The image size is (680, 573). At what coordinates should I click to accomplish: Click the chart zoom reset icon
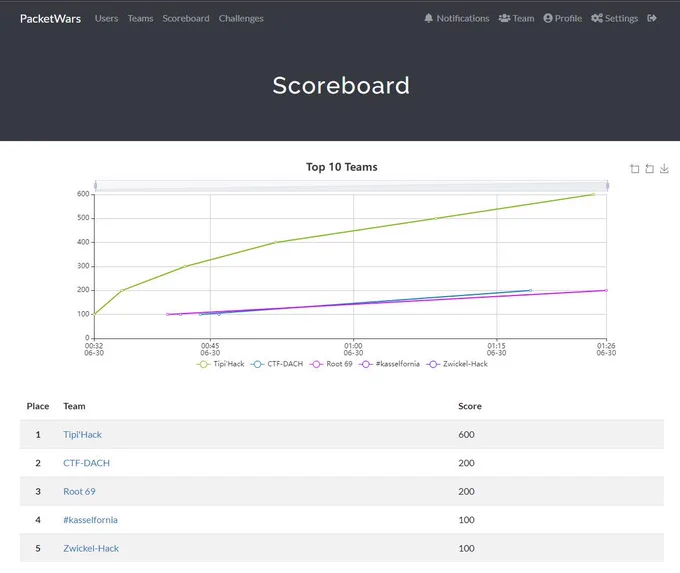click(649, 169)
